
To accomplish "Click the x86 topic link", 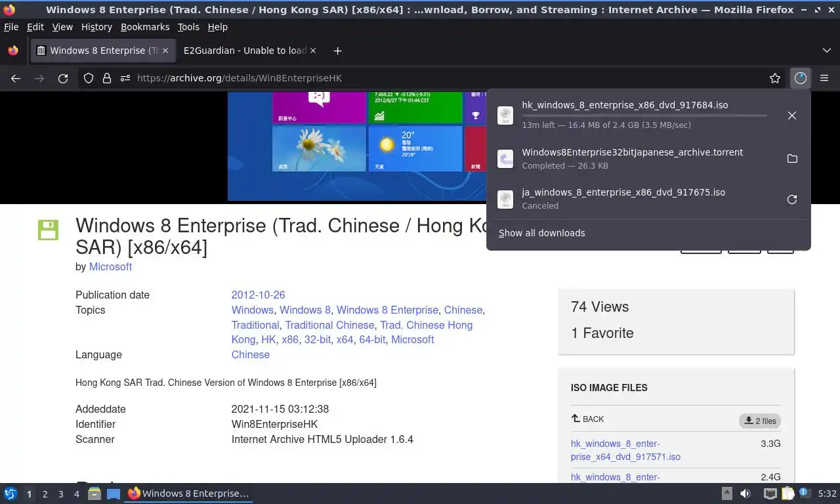I will 289,339.
